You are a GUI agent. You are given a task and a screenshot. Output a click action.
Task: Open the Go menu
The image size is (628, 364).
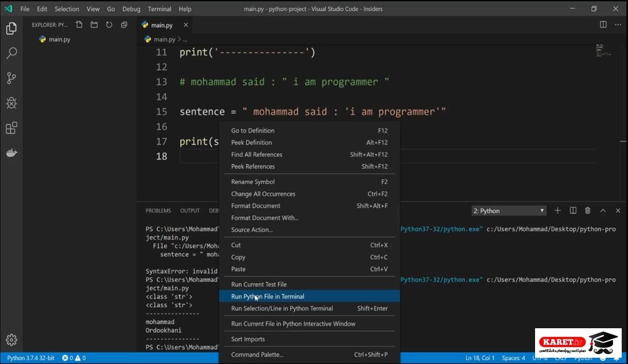tap(111, 9)
